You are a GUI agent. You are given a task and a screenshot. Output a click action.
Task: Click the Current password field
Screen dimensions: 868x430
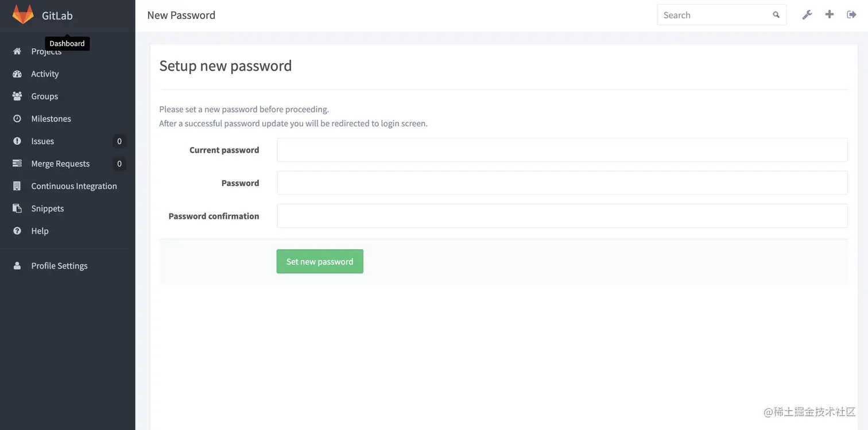[x=562, y=149]
